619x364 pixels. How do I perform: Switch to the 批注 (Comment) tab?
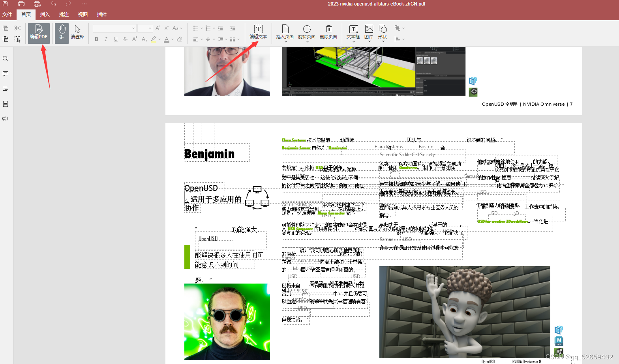tap(64, 15)
